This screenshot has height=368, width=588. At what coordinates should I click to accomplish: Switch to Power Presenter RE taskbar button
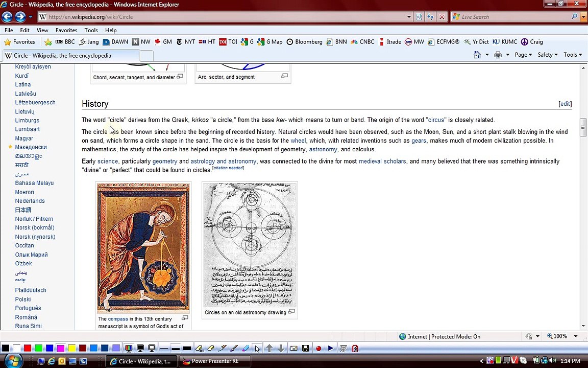coord(214,361)
